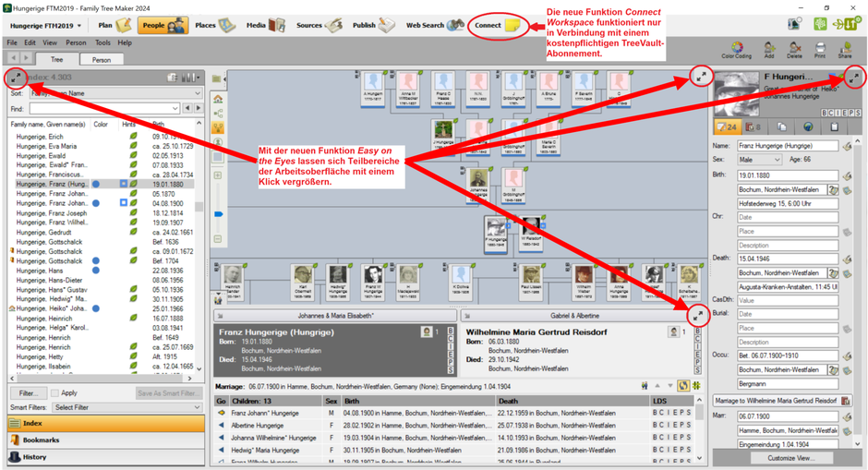
Task: Click the Delete person icon
Action: [794, 50]
